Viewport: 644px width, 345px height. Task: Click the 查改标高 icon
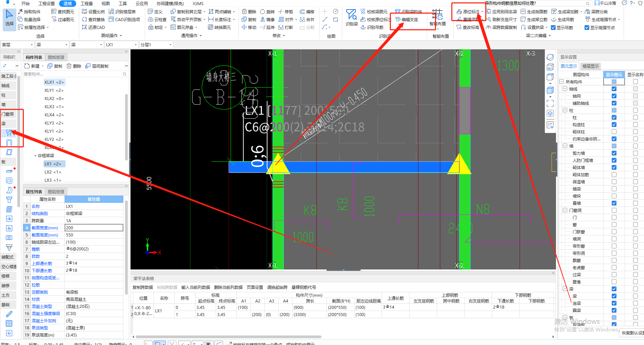[x=459, y=27]
